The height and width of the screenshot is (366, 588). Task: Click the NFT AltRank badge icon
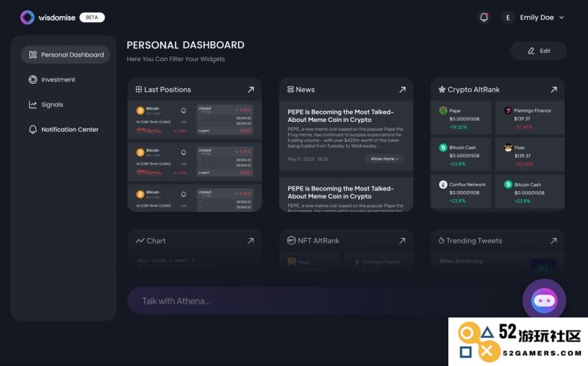pyautogui.click(x=291, y=240)
